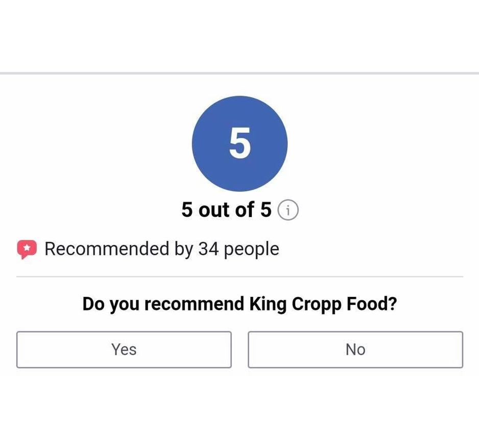
Task: Click the bold out of text below circle
Action: [226, 210]
